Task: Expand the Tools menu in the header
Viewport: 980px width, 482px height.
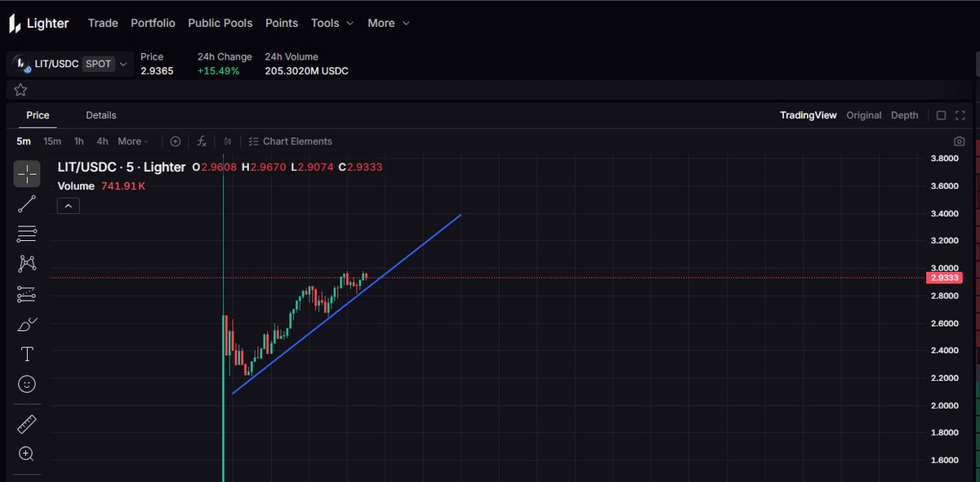Action: (332, 23)
